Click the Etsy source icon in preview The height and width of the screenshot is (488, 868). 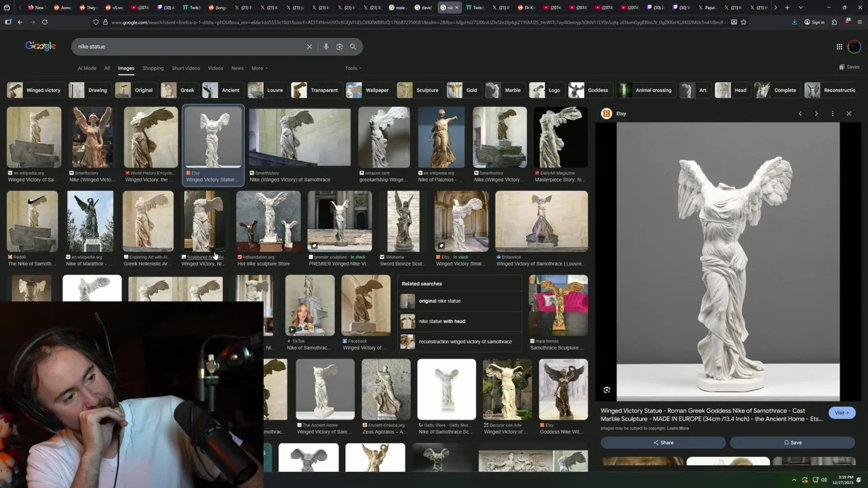pos(607,114)
